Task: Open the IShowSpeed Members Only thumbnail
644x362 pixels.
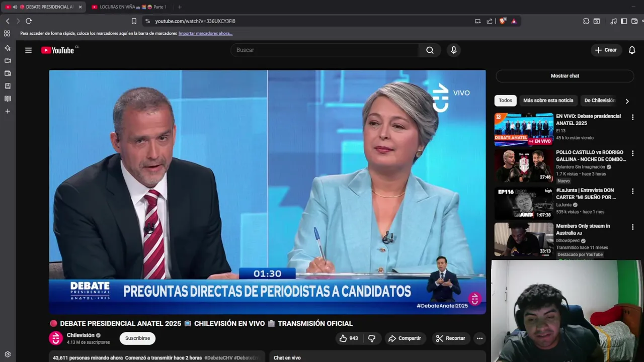Action: (524, 239)
